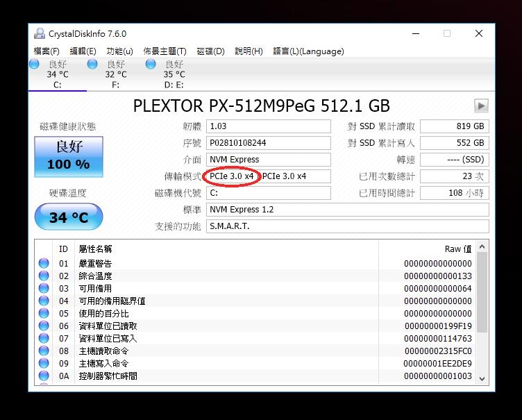
Task: Click status icon for attribute 08 主機讀取命令
Action: point(44,351)
